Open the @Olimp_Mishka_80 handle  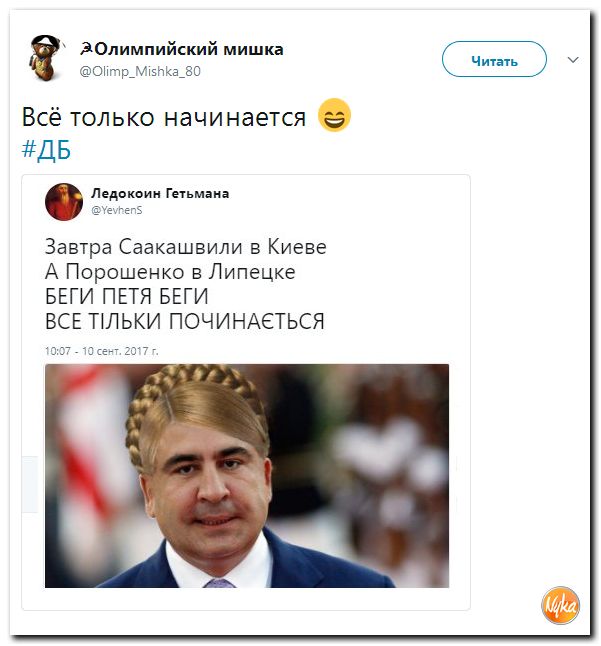click(x=140, y=71)
